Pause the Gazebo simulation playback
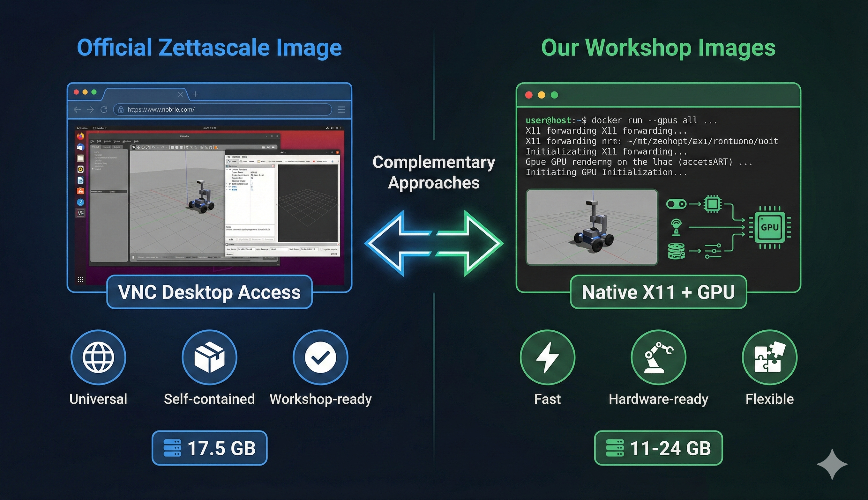 pyautogui.click(x=133, y=257)
